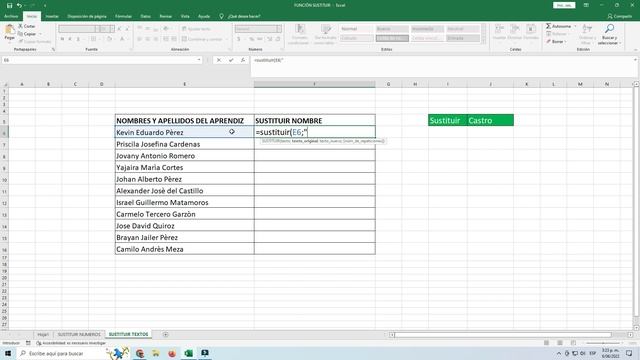Click the Windows Start button
Image resolution: width=640 pixels, height=360 pixels.
(8, 353)
